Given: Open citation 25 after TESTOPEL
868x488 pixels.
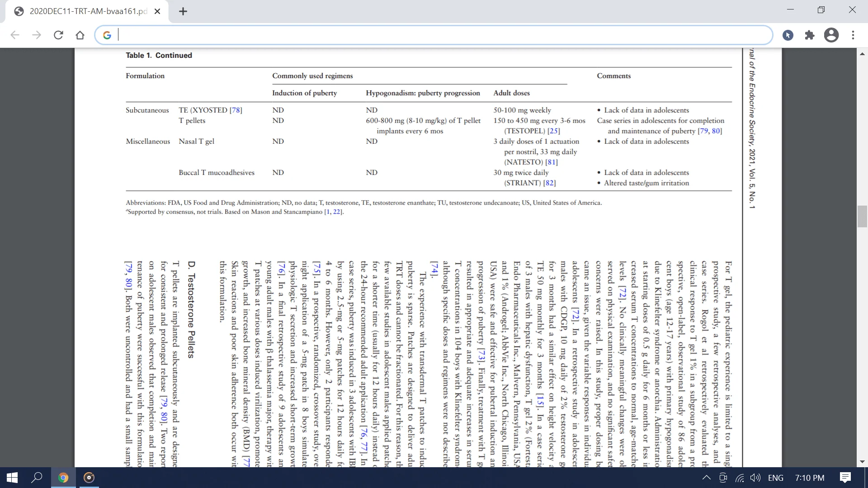Looking at the screenshot, I should (553, 131).
